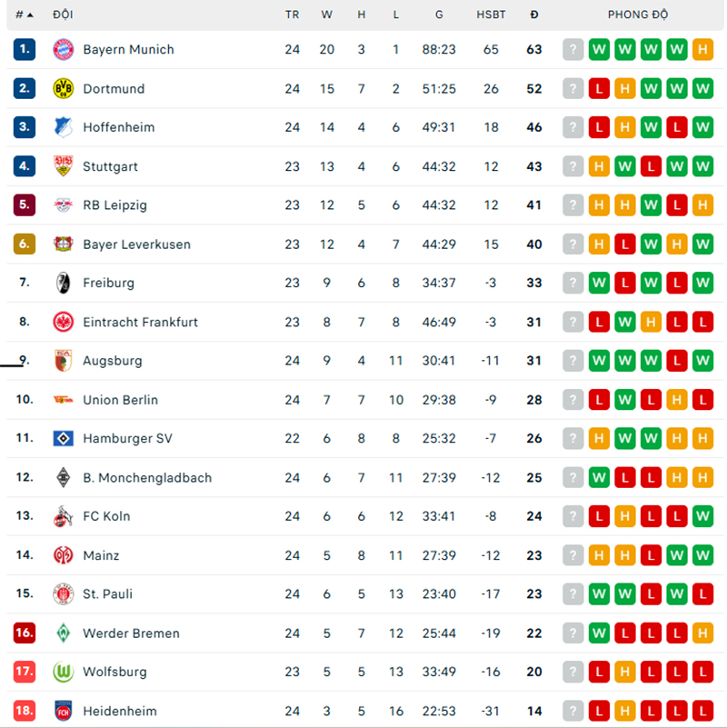Sort table by the # rank arrow
This screenshot has width=727, height=728.
click(30, 15)
